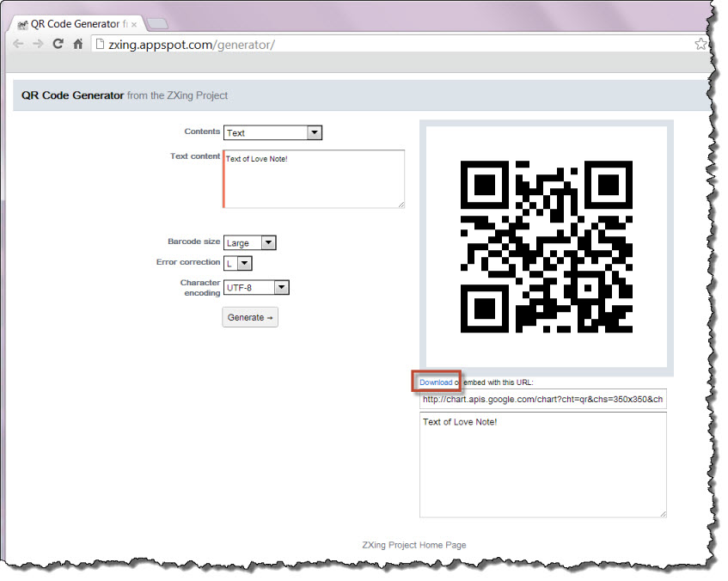Click the browser home icon
728x581 pixels.
[x=77, y=44]
